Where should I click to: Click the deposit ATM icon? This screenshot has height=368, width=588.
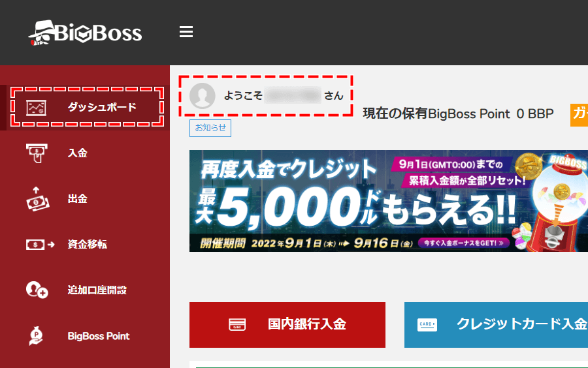point(37,153)
